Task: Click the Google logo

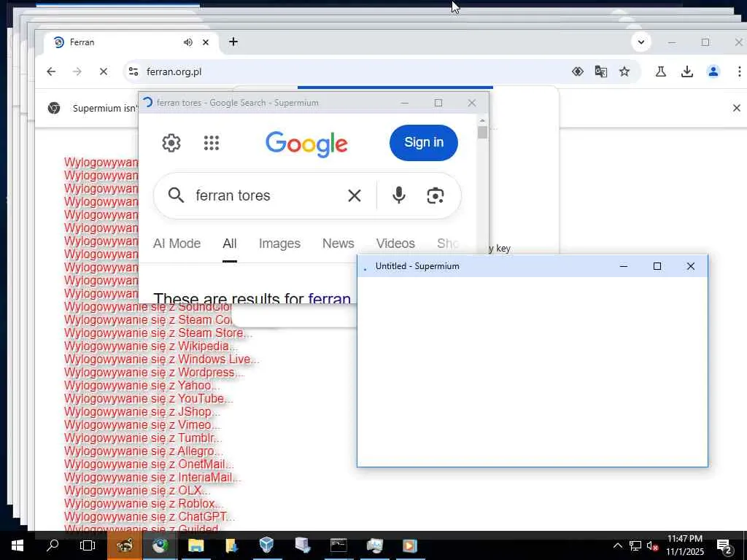Action: coord(306,144)
